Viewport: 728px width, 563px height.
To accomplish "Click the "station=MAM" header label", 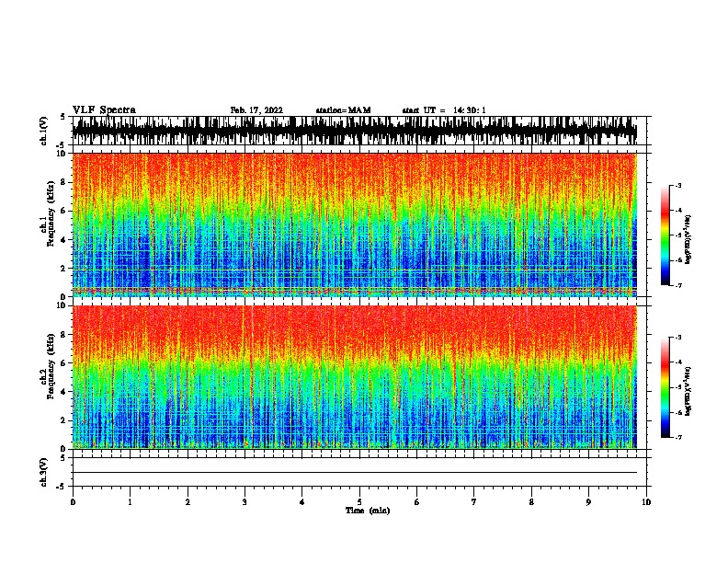I will point(343,110).
